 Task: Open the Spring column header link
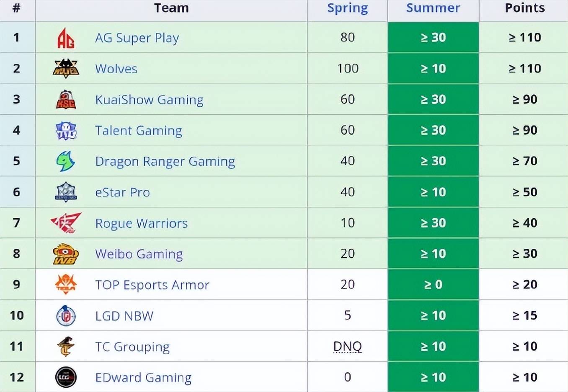347,8
